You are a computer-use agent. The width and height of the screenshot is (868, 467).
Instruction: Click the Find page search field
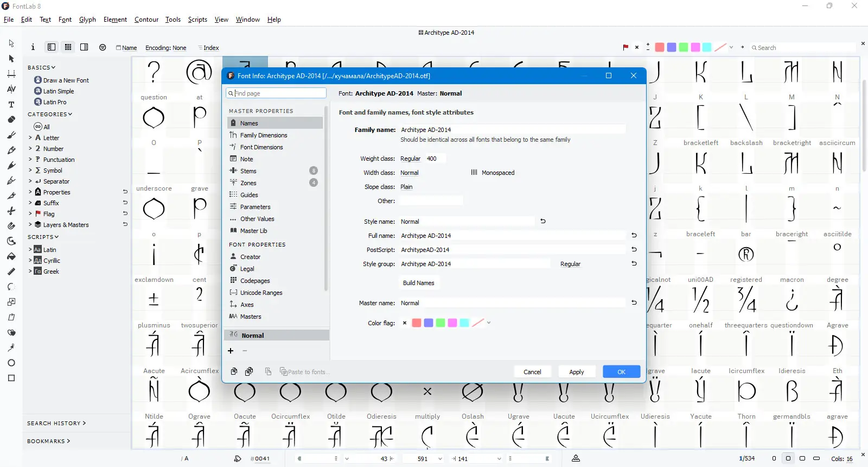pos(276,93)
